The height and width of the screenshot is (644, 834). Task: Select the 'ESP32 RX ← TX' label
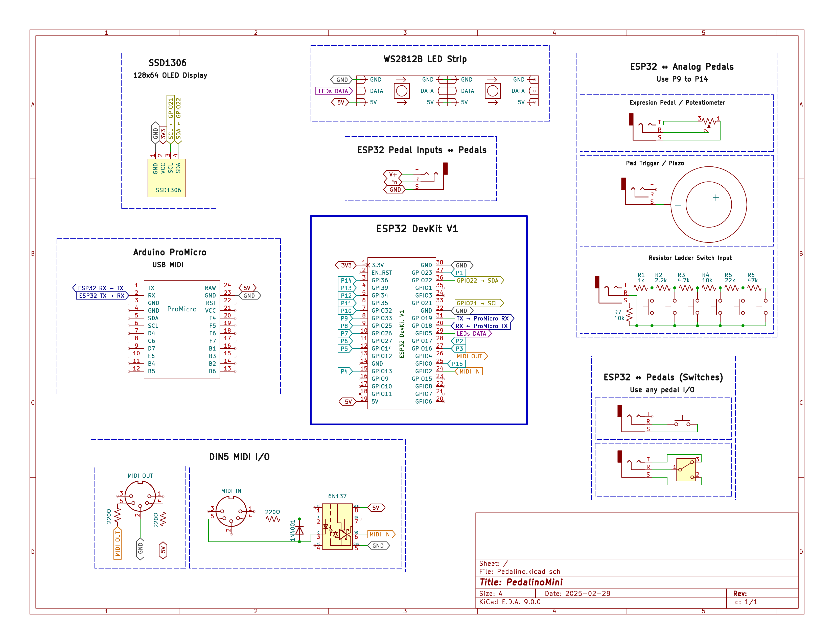[x=99, y=288]
